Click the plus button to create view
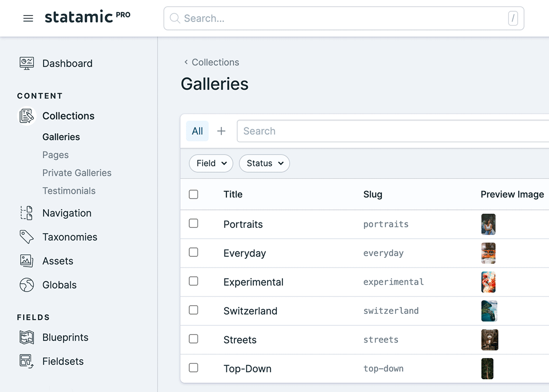 [221, 131]
